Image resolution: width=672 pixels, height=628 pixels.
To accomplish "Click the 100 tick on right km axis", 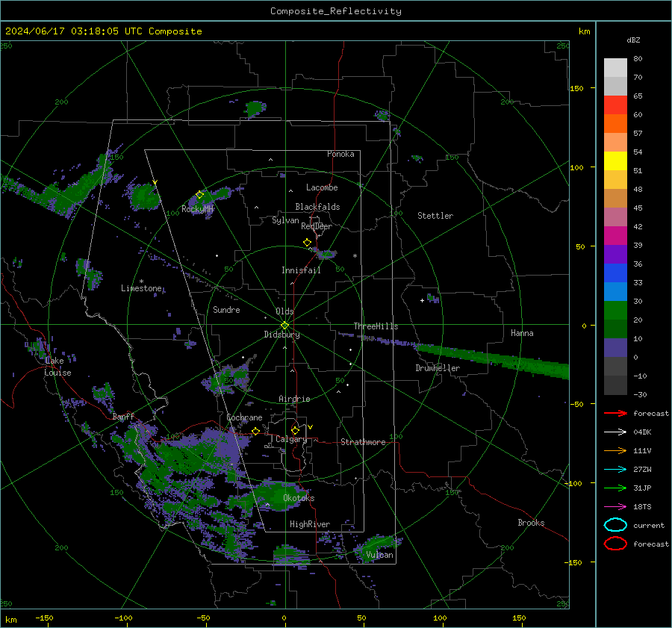I will click(x=576, y=167).
